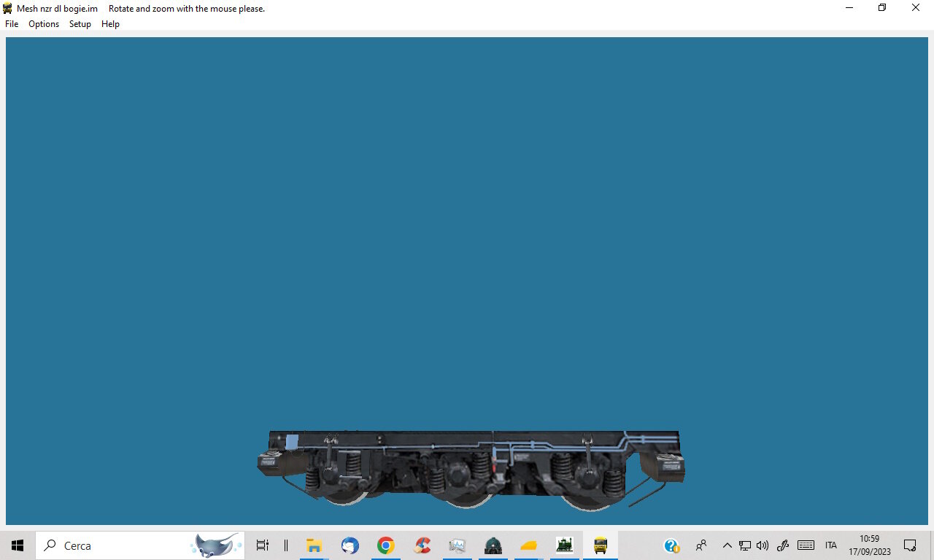Launch Thunderbird from the taskbar
The image size is (934, 560).
pos(350,545)
